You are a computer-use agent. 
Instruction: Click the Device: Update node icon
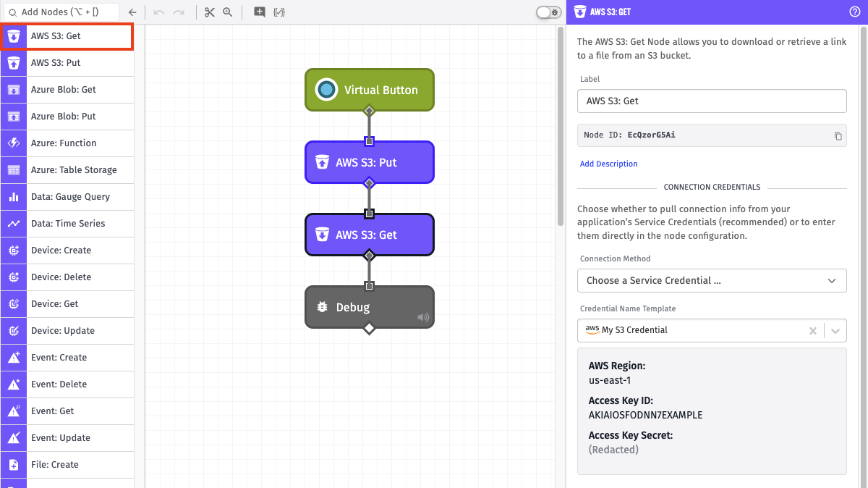[x=13, y=331]
